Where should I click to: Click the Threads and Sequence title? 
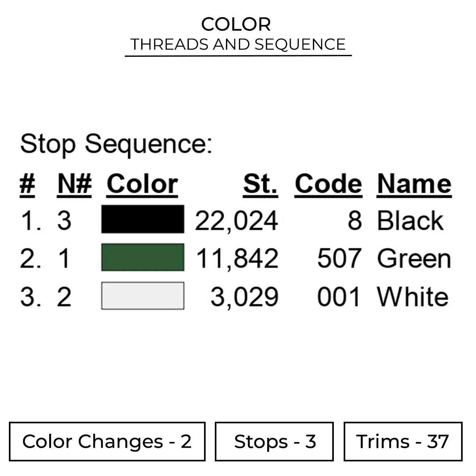[x=238, y=44]
